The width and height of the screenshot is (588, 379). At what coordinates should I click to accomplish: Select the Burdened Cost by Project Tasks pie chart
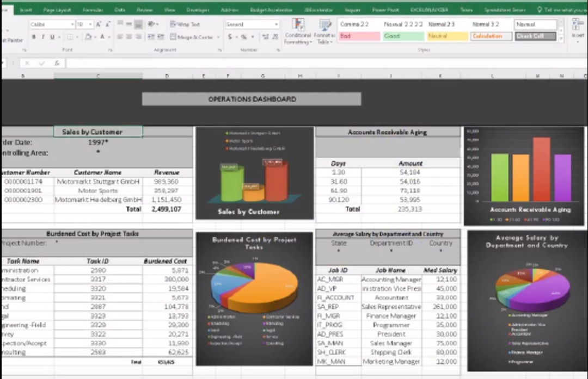click(254, 299)
